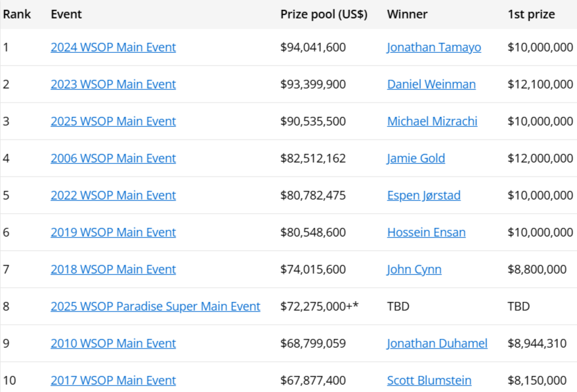Click the 2025 WSOP Main Event link
Viewport: 577px width, 392px height.
click(x=113, y=122)
